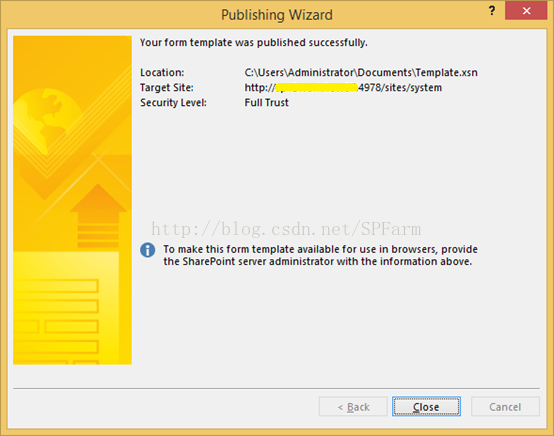The image size is (554, 436).
Task: Click the orange upward arrow graphic in banner
Action: coord(98,216)
